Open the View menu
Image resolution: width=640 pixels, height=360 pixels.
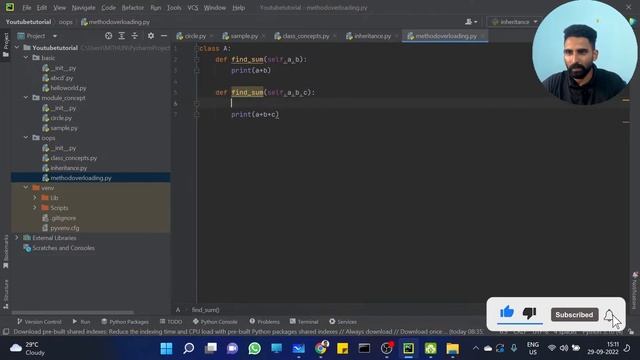pos(59,8)
